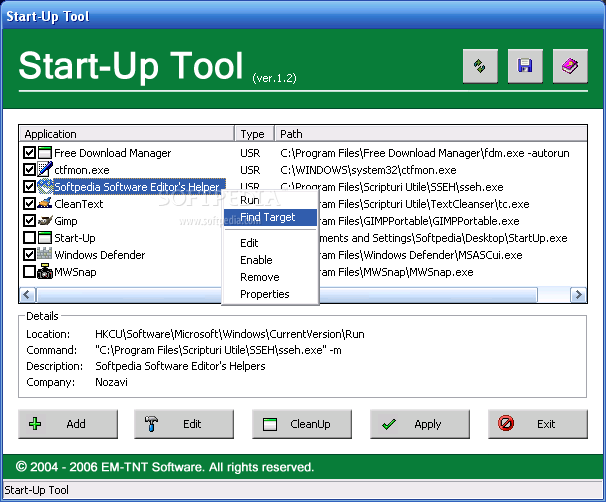
Task: Enable the Start-Up entry checkbox
Action: pyautogui.click(x=29, y=238)
